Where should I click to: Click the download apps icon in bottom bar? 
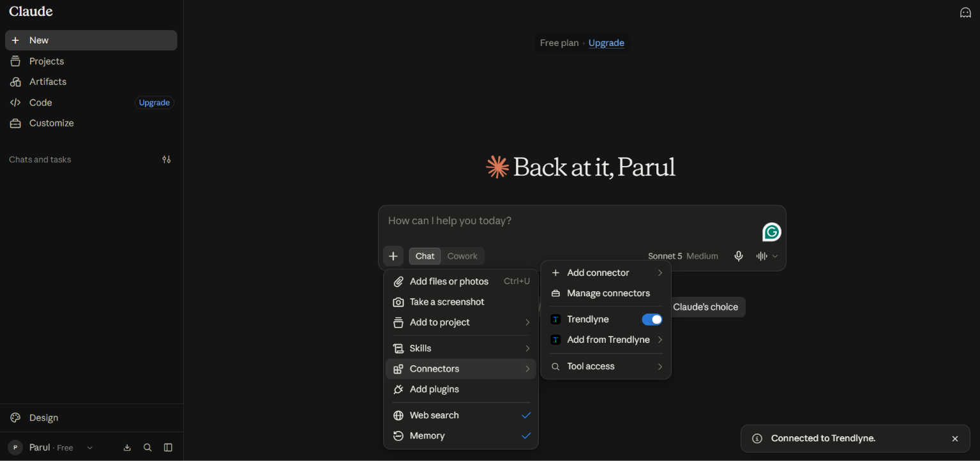click(127, 448)
